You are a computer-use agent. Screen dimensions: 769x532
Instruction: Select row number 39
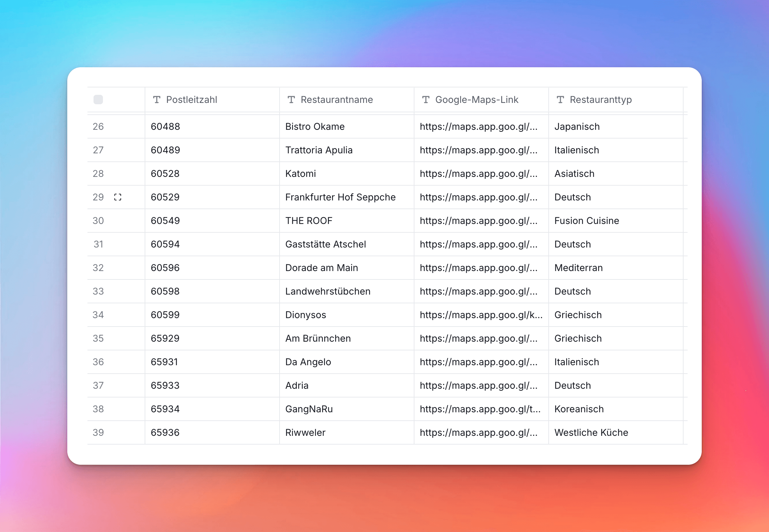[x=98, y=432]
